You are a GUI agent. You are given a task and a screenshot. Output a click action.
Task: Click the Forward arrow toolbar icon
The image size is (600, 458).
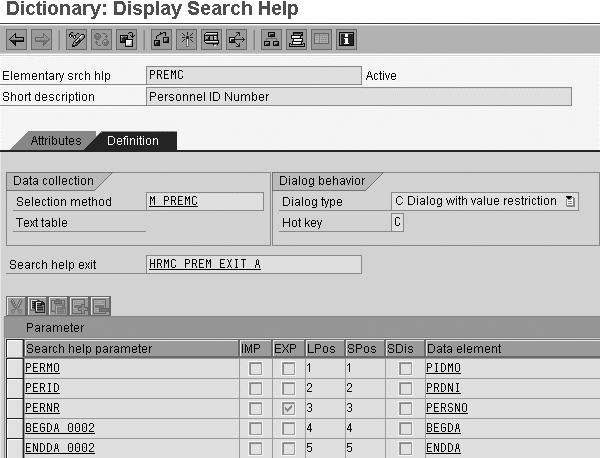pos(41,39)
